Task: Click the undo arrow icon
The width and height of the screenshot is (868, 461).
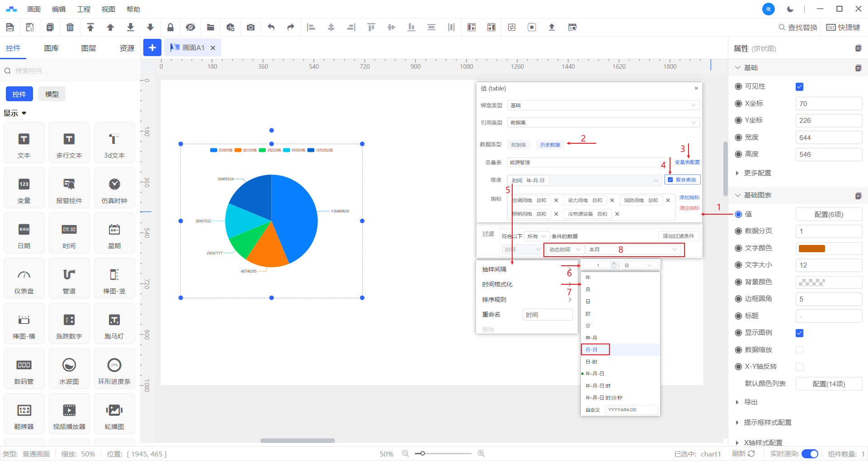Action: [x=271, y=27]
